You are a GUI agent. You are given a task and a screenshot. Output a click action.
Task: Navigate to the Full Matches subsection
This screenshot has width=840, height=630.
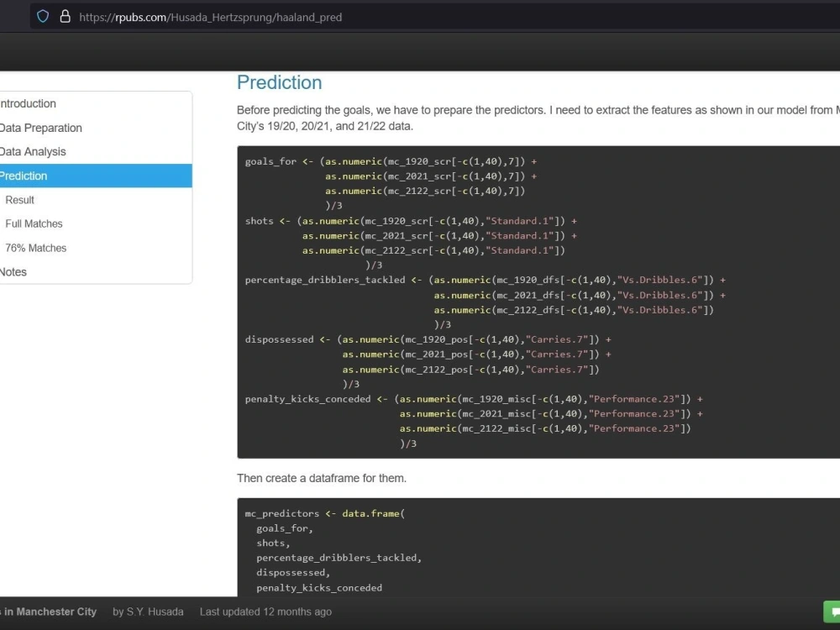pyautogui.click(x=34, y=224)
